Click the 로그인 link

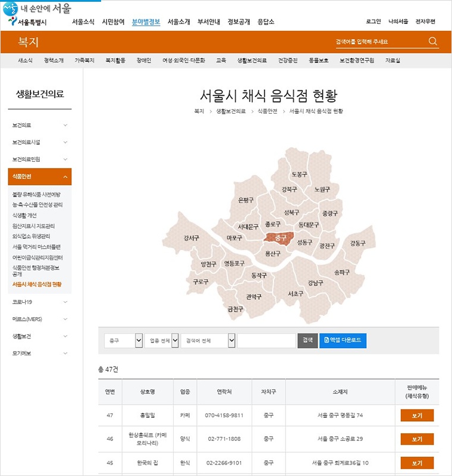[373, 21]
